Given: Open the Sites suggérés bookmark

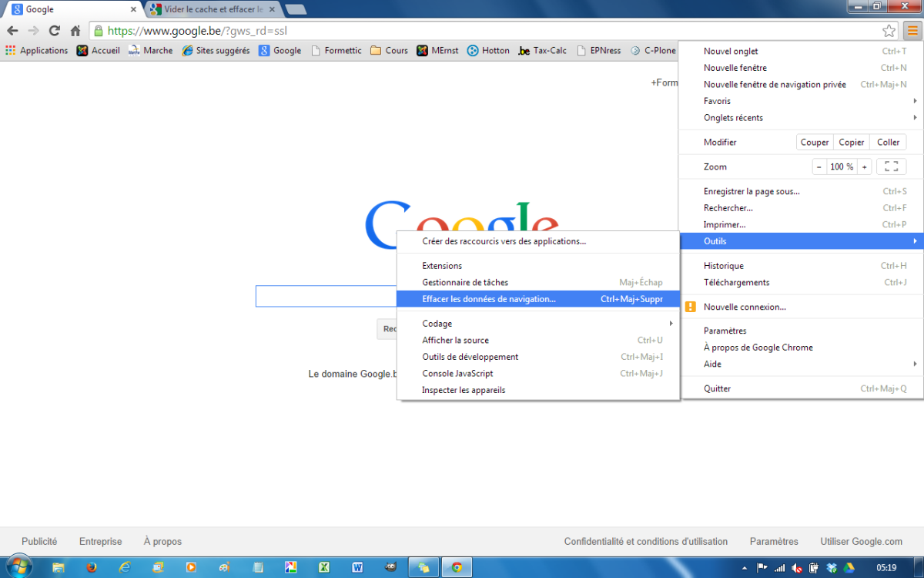Looking at the screenshot, I should pos(216,51).
